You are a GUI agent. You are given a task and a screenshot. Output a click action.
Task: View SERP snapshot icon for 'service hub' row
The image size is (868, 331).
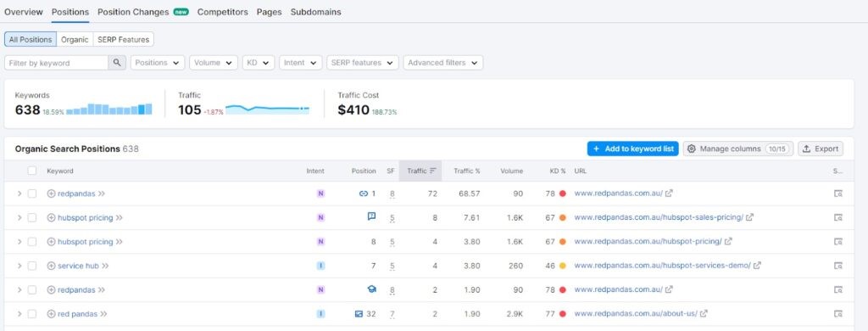pos(838,266)
